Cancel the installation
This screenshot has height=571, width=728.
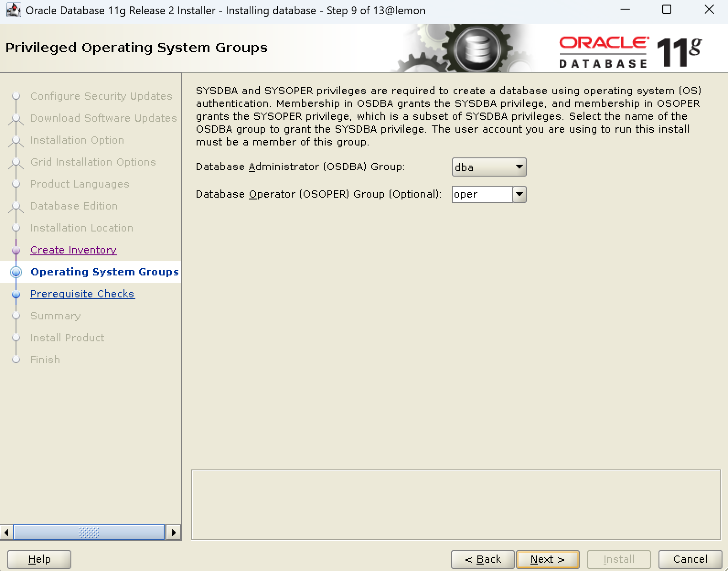click(x=690, y=559)
